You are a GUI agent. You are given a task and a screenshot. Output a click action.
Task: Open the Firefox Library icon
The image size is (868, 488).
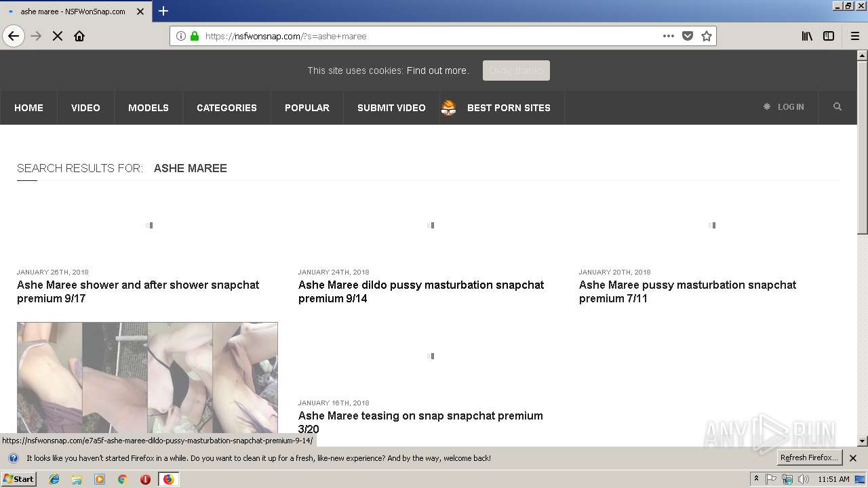coord(807,36)
